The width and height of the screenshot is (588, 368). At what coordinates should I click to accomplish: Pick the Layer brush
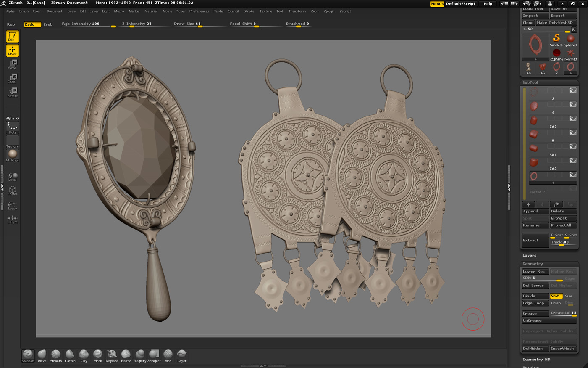pos(182,356)
